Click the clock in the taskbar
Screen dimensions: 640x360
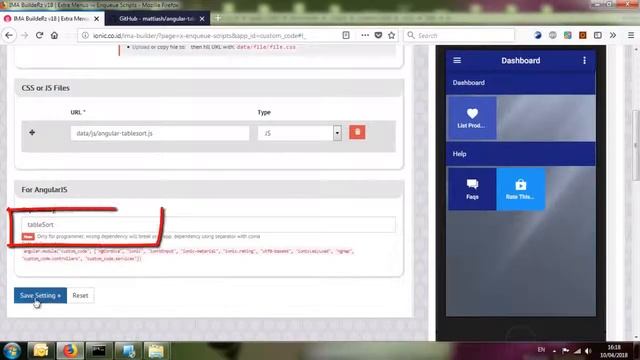click(x=614, y=351)
